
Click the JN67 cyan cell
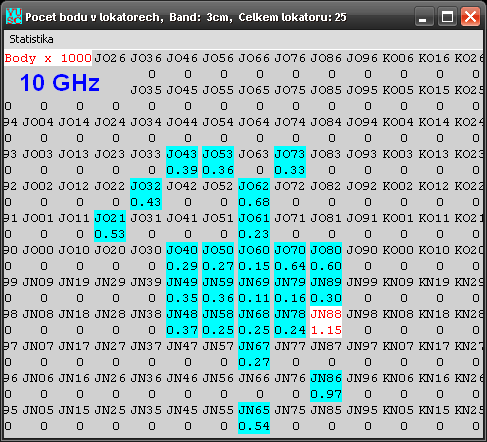tap(254, 354)
